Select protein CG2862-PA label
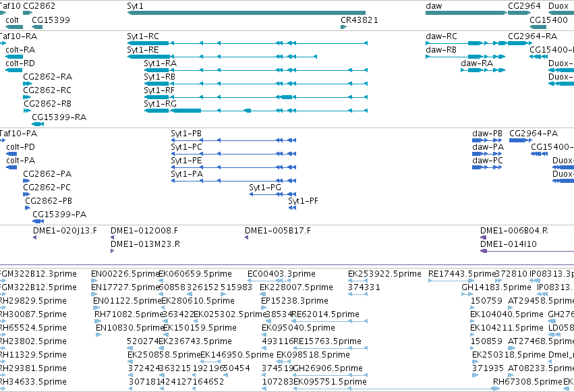574x392 pixels. click(x=47, y=174)
